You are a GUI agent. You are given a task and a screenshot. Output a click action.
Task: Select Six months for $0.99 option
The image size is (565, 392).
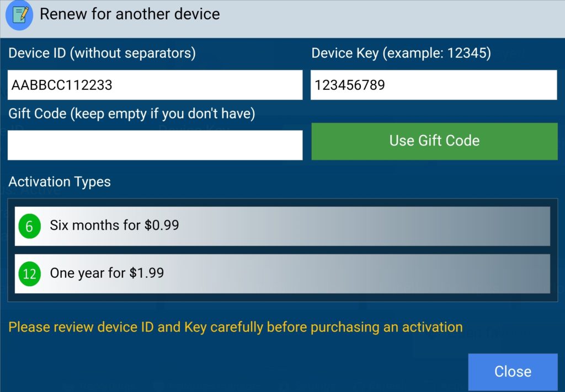click(282, 226)
